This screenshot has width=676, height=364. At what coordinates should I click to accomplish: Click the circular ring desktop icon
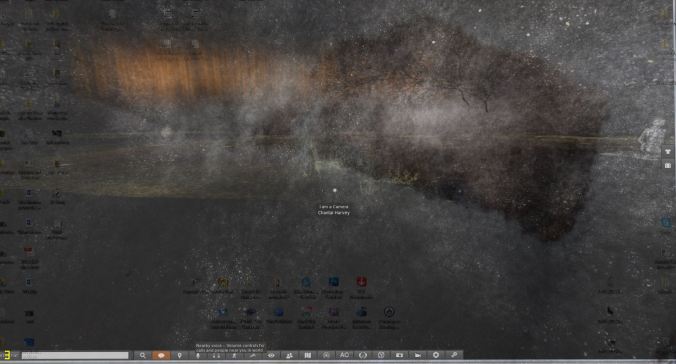(x=389, y=312)
